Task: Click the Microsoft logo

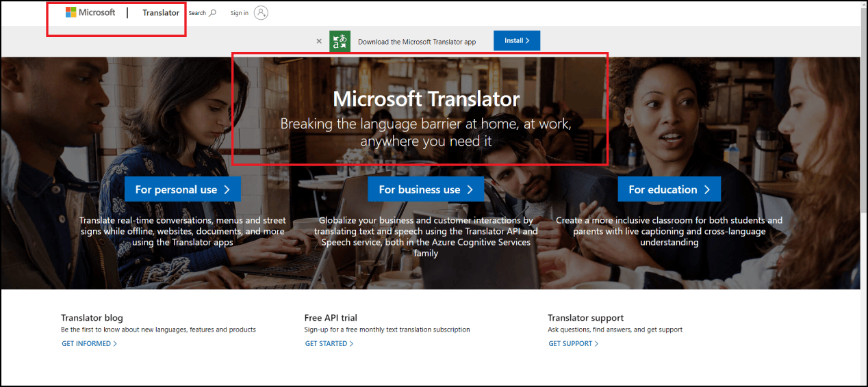Action: [90, 12]
